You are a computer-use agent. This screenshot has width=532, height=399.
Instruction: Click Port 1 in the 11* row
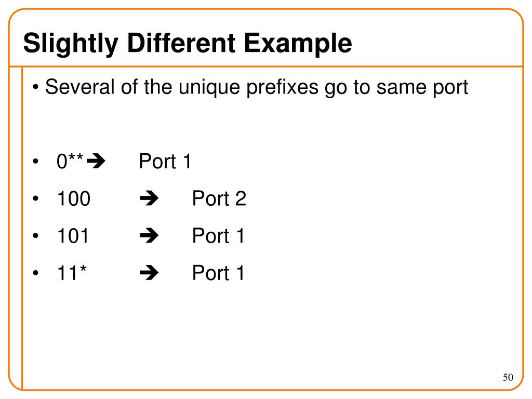219,273
